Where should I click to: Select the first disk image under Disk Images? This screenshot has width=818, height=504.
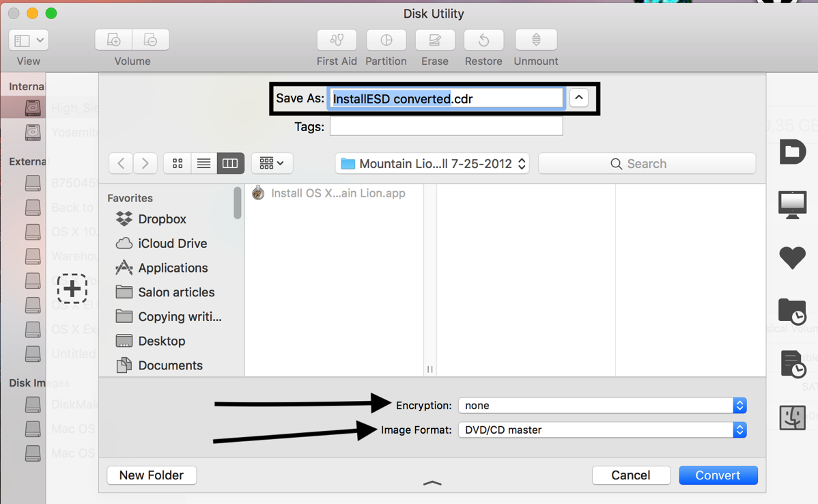(33, 404)
